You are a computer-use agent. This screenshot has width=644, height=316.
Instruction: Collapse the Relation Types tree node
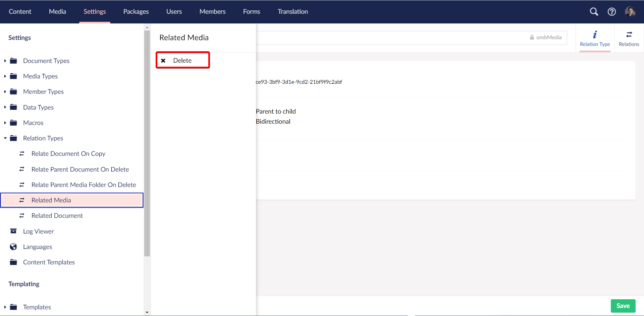[x=5, y=138]
